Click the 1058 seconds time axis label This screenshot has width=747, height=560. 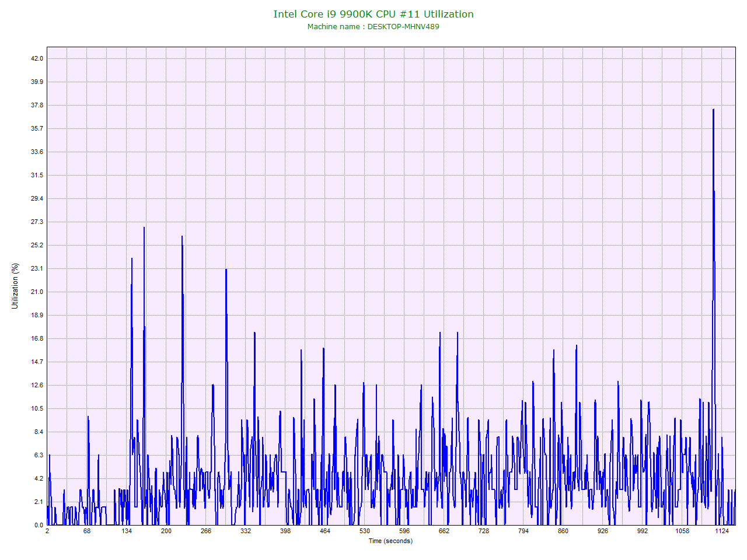click(x=682, y=531)
